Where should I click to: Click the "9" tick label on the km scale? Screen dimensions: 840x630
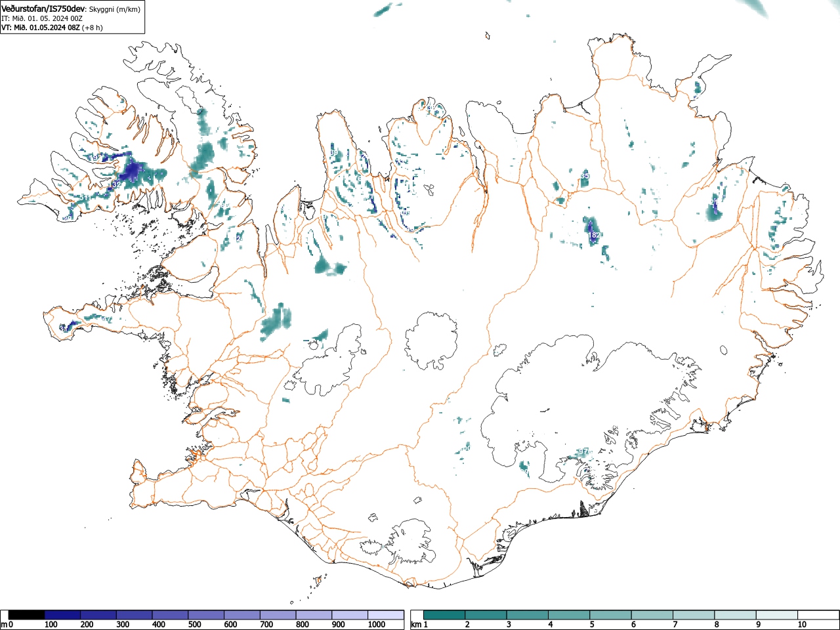click(759, 625)
